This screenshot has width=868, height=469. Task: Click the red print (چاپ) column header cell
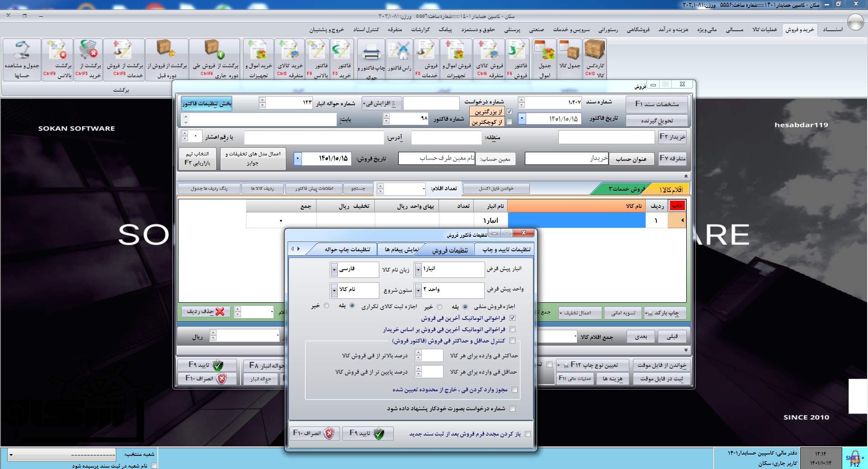pos(677,206)
